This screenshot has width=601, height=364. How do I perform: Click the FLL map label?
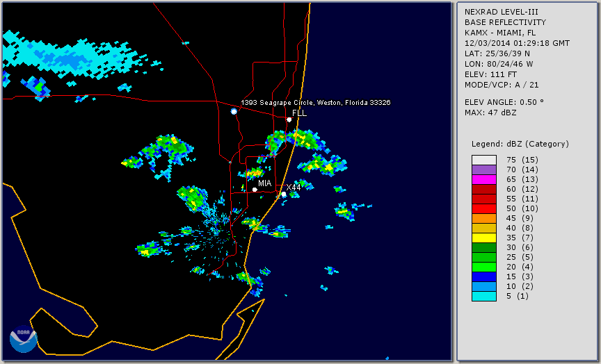tap(299, 113)
